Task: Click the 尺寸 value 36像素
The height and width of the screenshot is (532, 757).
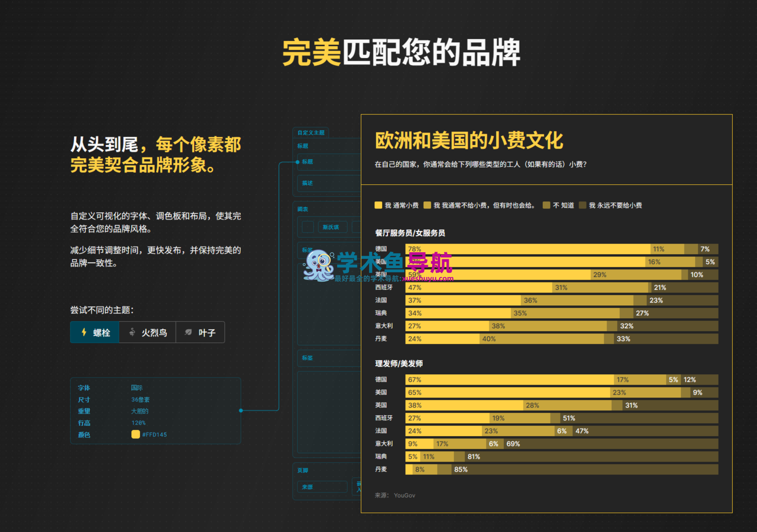Action: click(x=141, y=400)
